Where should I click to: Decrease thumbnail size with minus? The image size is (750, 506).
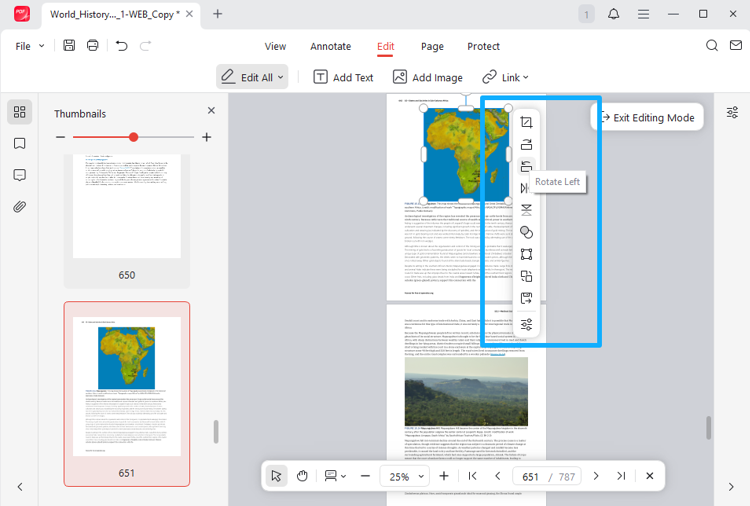pos(60,137)
